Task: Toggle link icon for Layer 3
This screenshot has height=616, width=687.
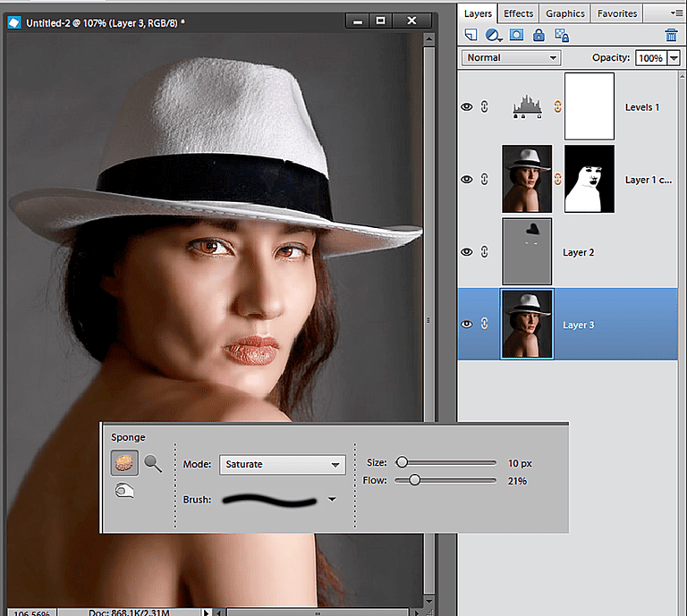Action: (x=485, y=324)
